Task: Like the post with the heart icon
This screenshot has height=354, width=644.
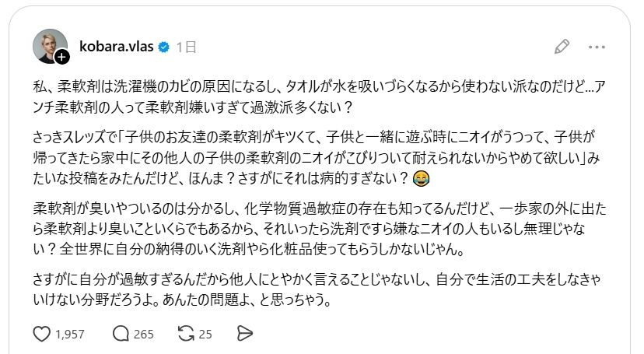Action: (x=41, y=334)
